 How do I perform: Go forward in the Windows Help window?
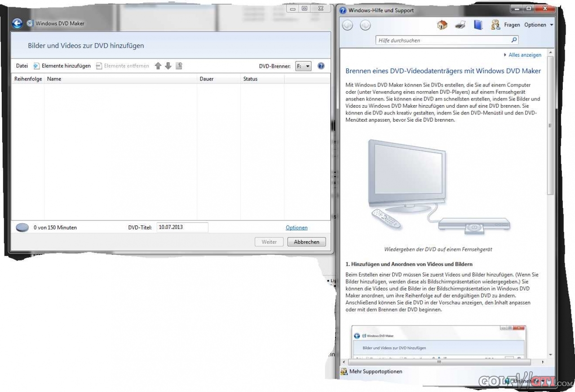point(365,26)
